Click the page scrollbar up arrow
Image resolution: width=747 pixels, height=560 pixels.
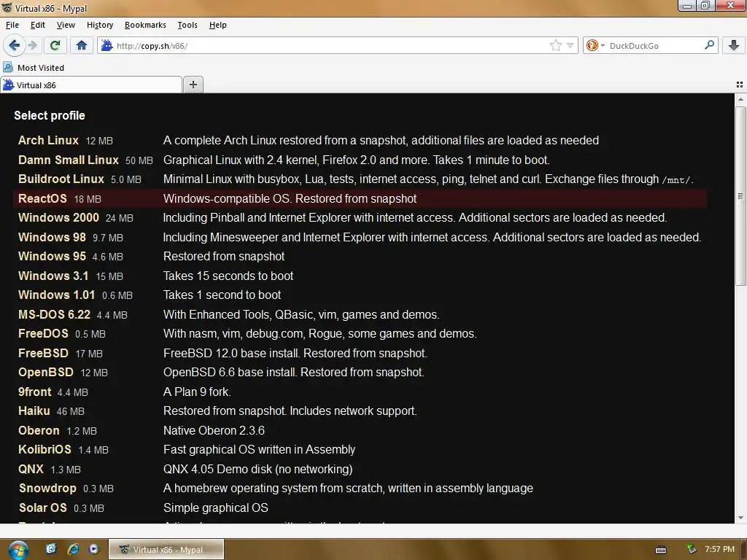pyautogui.click(x=740, y=99)
